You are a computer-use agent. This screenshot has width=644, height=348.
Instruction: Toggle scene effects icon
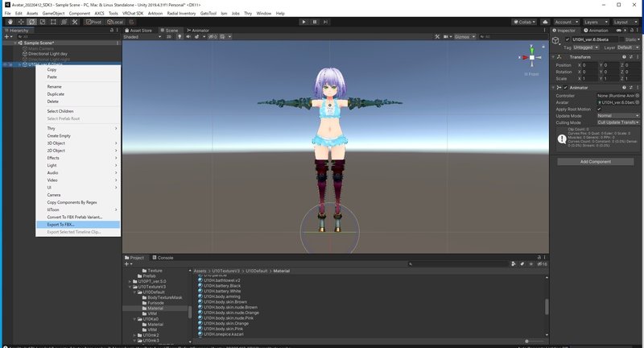pyautogui.click(x=197, y=36)
